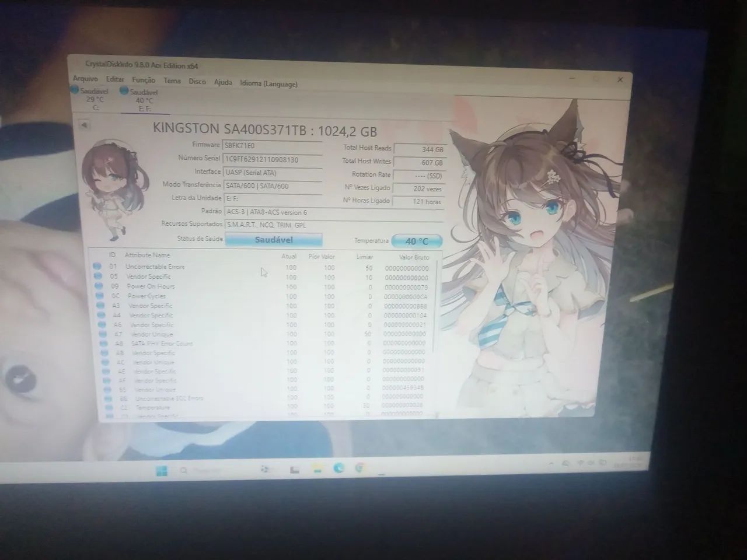Open the Função menu

click(144, 80)
